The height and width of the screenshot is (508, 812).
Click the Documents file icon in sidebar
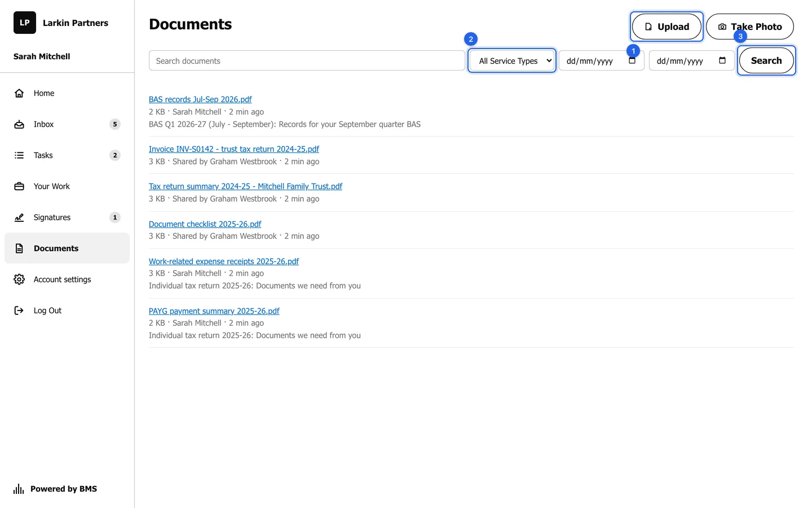click(x=19, y=248)
